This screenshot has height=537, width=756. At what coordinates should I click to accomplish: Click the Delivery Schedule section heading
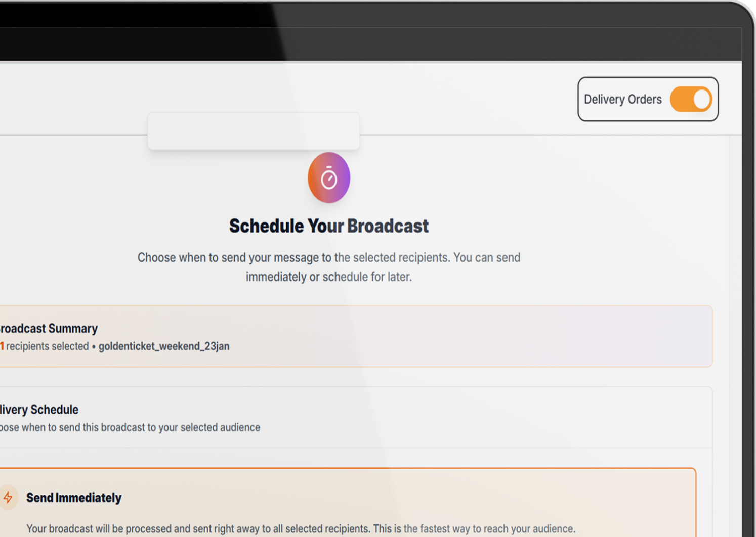(39, 409)
